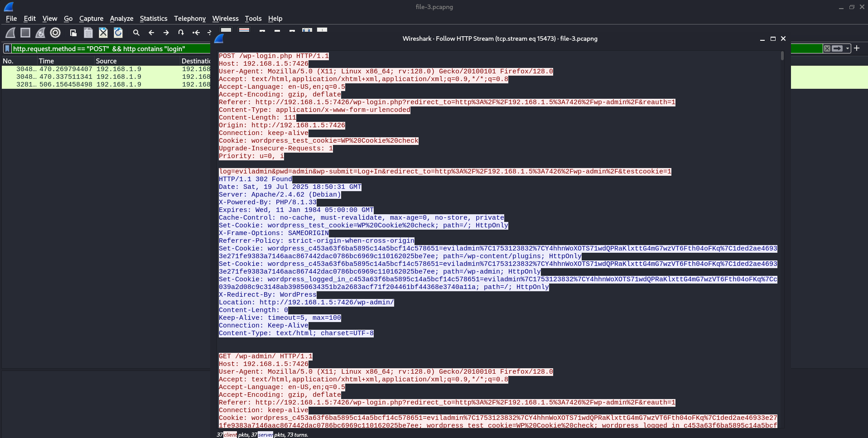Image resolution: width=868 pixels, height=438 pixels.
Task: Click the client pkts status label
Action: point(230,435)
